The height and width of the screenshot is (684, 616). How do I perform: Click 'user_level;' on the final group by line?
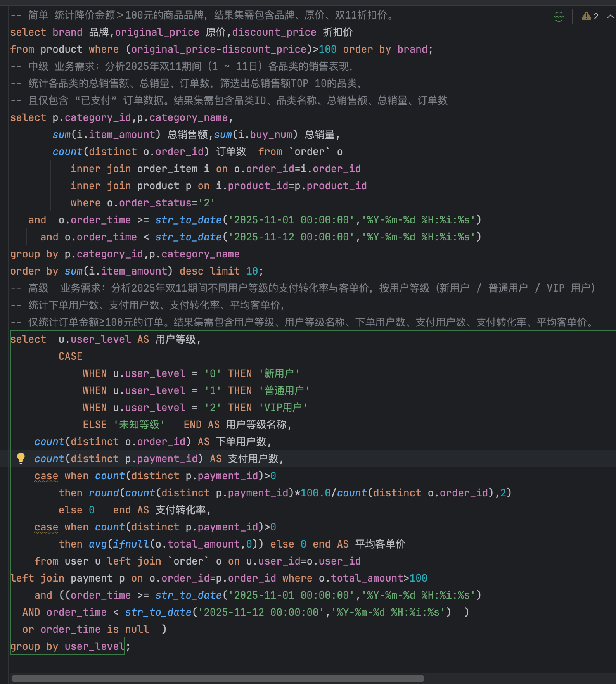(97, 646)
